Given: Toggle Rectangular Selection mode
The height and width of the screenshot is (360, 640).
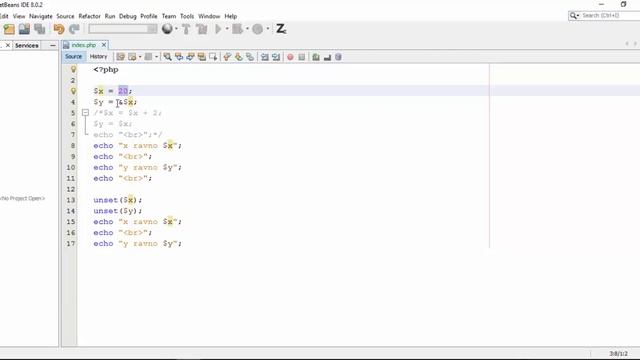Looking at the screenshot, I should click(213, 57).
